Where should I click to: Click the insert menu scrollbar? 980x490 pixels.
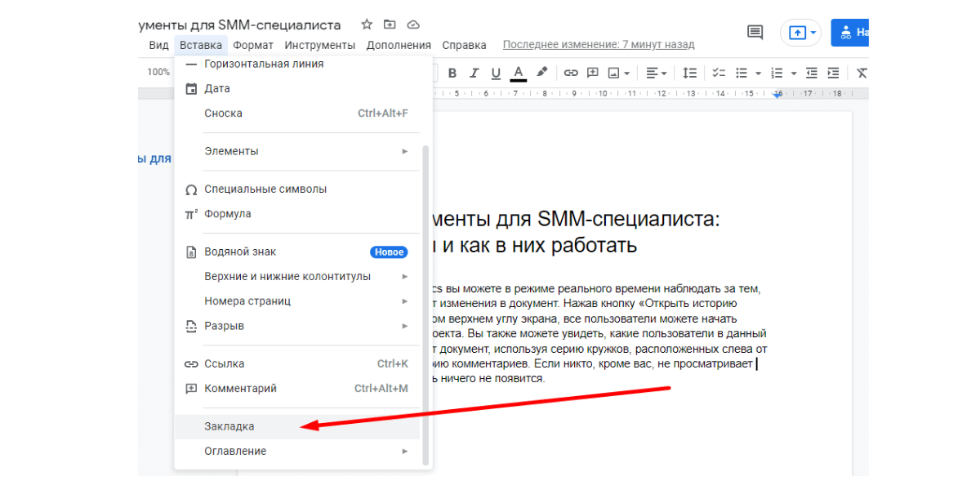(x=425, y=302)
